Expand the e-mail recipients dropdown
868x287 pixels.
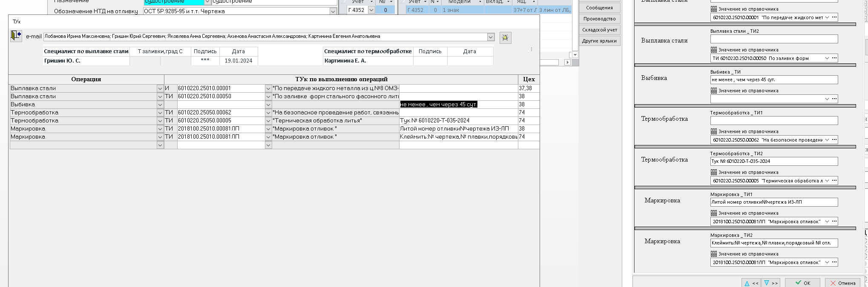[491, 37]
